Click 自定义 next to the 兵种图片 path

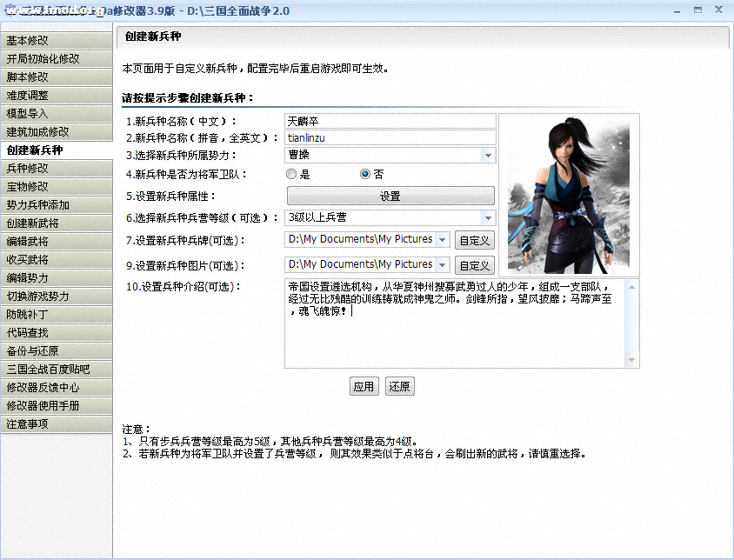click(x=475, y=266)
